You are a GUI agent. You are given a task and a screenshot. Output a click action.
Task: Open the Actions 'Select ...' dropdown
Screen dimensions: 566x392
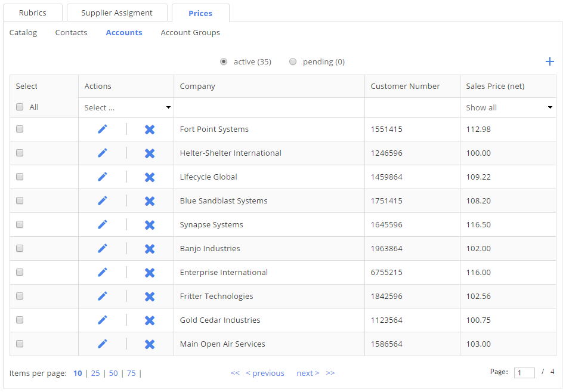pyautogui.click(x=126, y=108)
